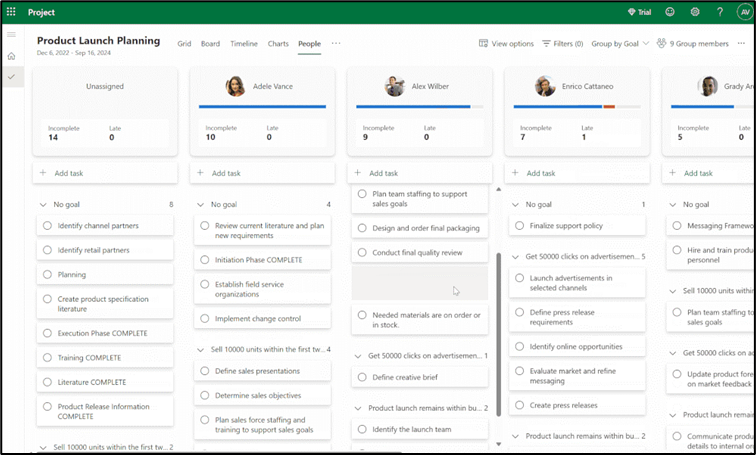The image size is (756, 455).
Task: Click the orange late segment in Enrico's progress bar
Action: click(x=609, y=107)
